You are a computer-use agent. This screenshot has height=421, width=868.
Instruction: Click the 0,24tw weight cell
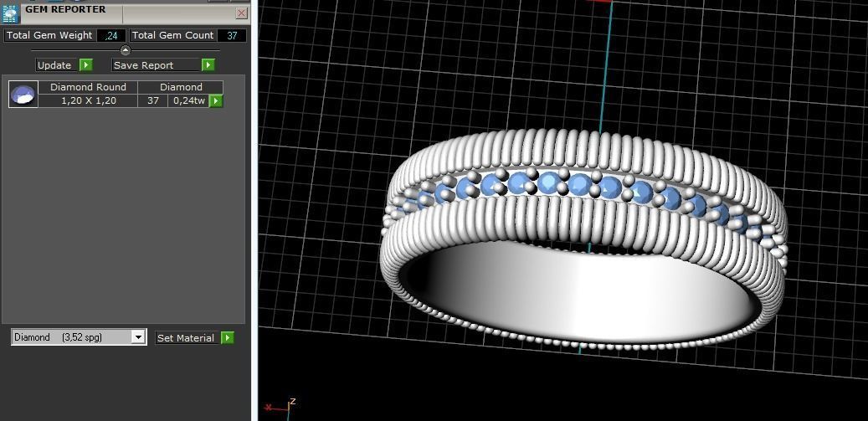point(189,100)
